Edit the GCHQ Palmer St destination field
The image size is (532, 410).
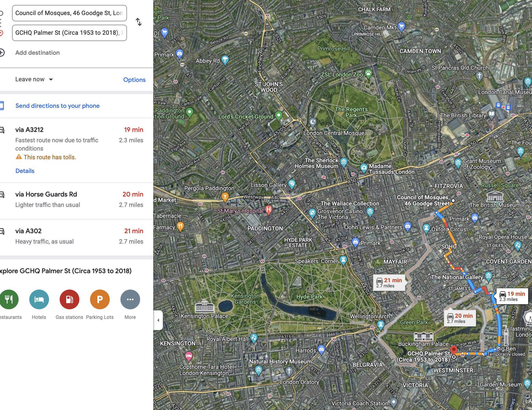70,33
